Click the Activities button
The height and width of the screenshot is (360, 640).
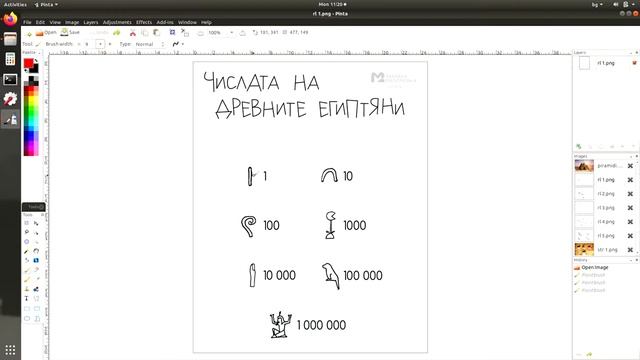point(15,4)
